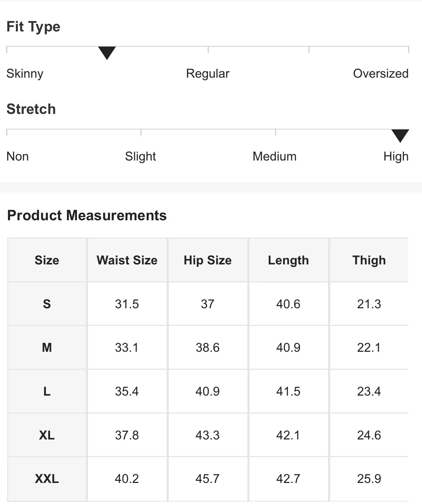Viewport: 422px width, 504px height.
Task: Select the Oversized fit label
Action: [x=381, y=74]
